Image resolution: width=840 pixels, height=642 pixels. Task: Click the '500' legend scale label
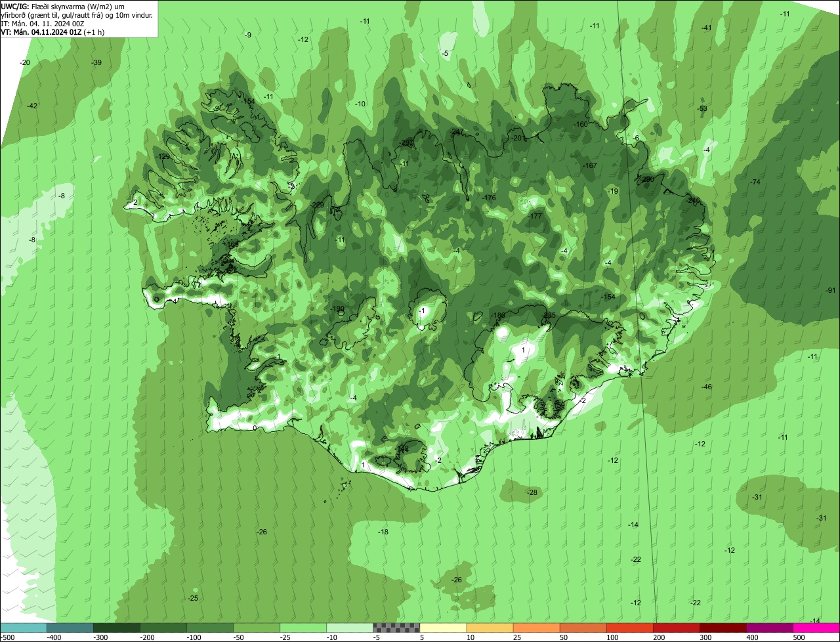coord(799,637)
